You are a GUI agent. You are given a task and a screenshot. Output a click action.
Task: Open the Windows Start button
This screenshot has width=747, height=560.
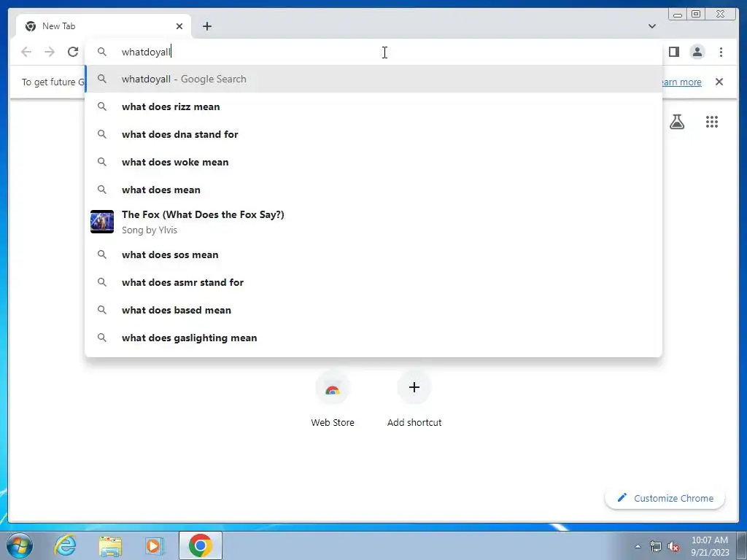20,545
